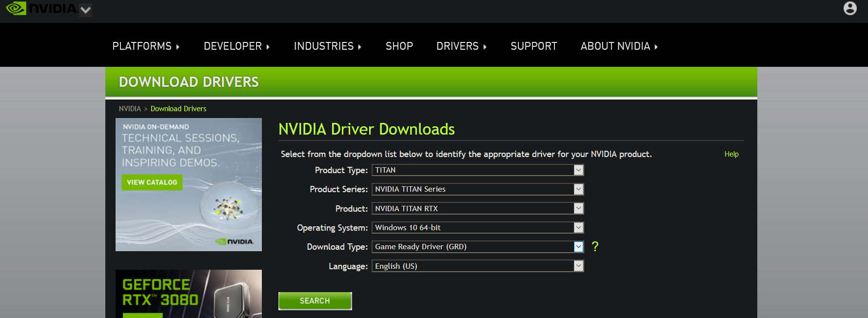
Task: Click the View Catalog button in the ad
Action: (x=152, y=182)
